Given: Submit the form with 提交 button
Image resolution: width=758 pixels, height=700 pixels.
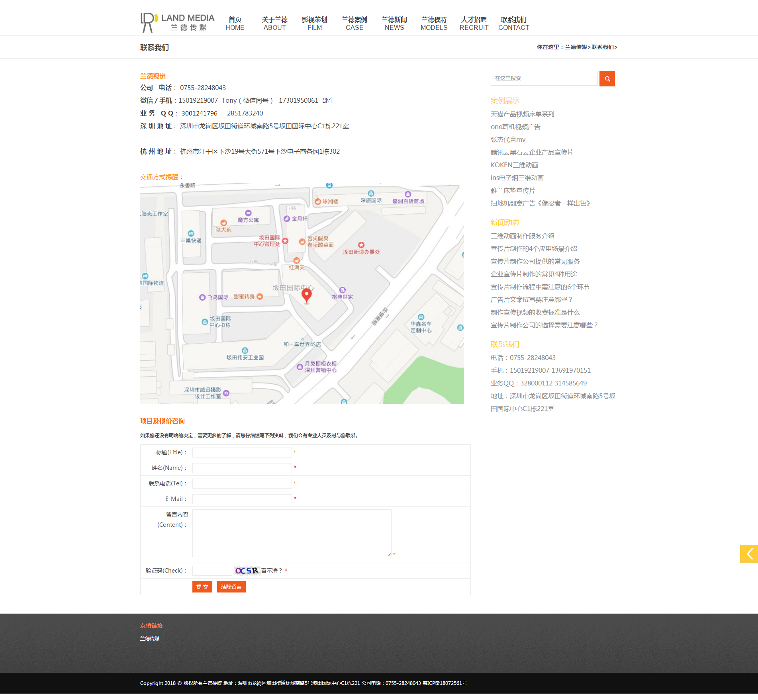Looking at the screenshot, I should [x=202, y=587].
